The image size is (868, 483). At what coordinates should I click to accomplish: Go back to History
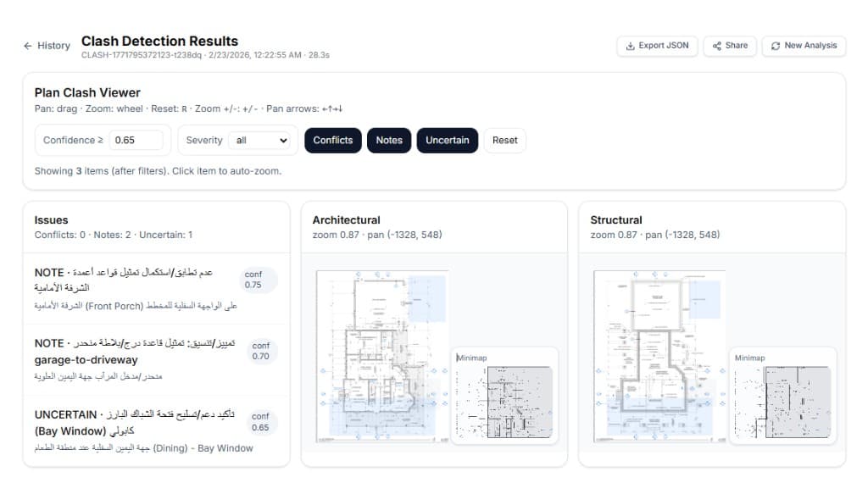click(x=47, y=46)
